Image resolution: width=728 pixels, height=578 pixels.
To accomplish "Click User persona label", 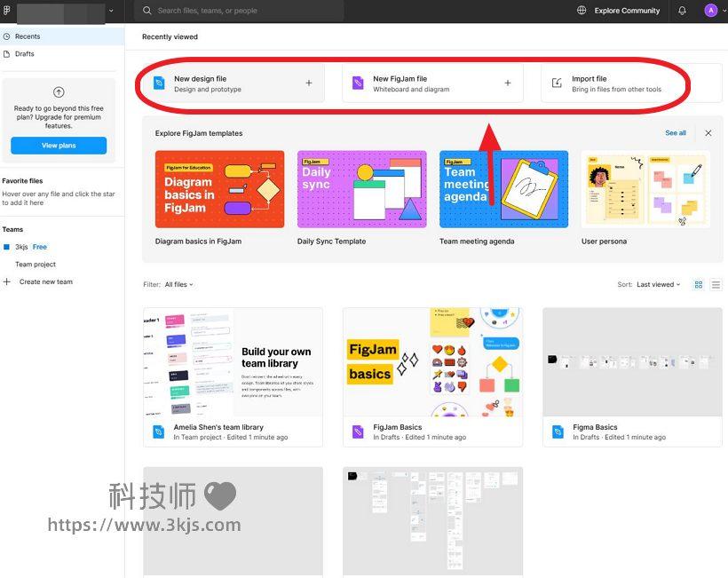I will [x=604, y=241].
